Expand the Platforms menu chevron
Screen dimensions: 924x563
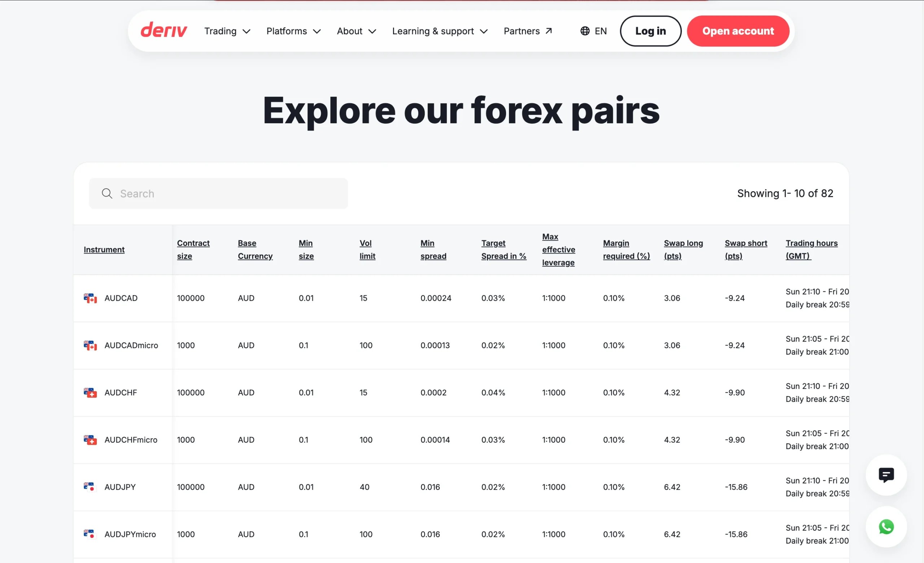pos(317,31)
